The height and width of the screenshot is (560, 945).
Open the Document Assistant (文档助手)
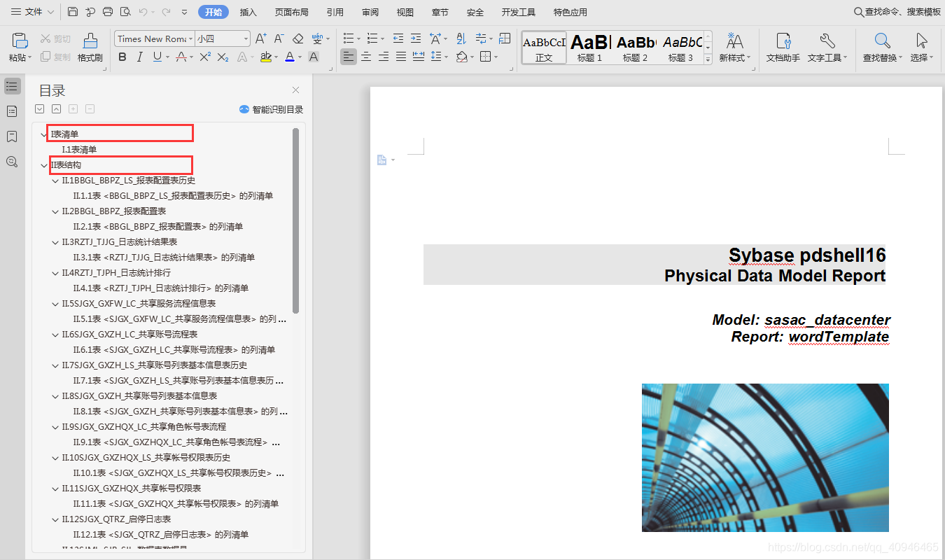coord(783,48)
